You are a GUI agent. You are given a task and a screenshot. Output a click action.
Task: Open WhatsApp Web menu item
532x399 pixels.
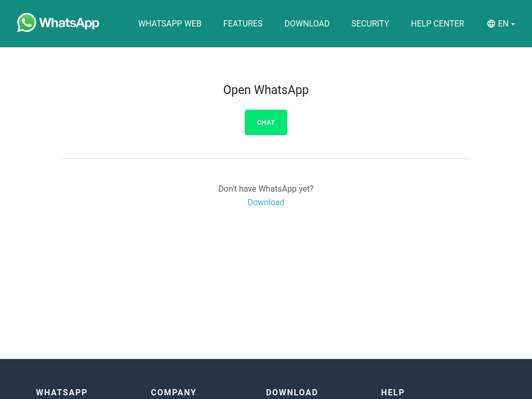pyautogui.click(x=170, y=23)
